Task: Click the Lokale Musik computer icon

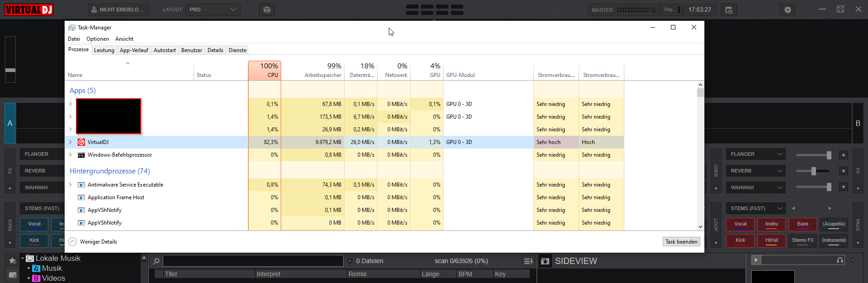Action: tap(30, 259)
